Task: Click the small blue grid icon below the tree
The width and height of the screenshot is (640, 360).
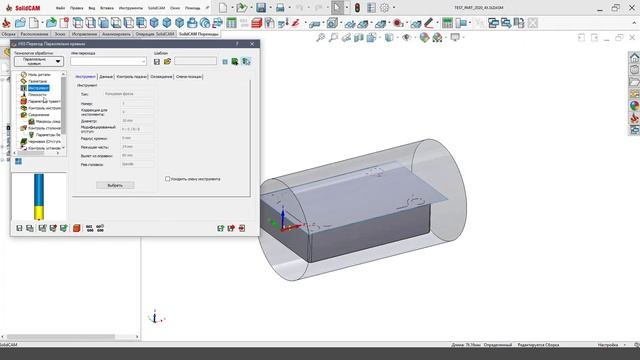Action: (18, 161)
